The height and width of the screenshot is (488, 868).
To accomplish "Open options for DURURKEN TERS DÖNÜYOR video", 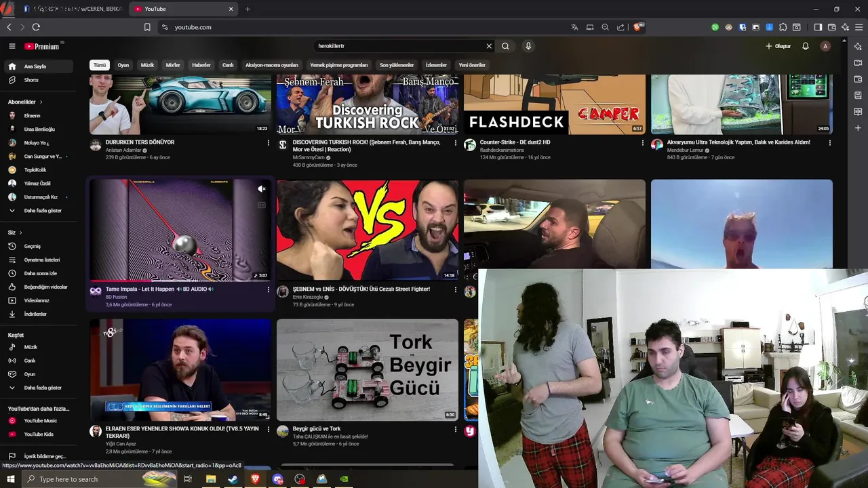I will tap(269, 143).
